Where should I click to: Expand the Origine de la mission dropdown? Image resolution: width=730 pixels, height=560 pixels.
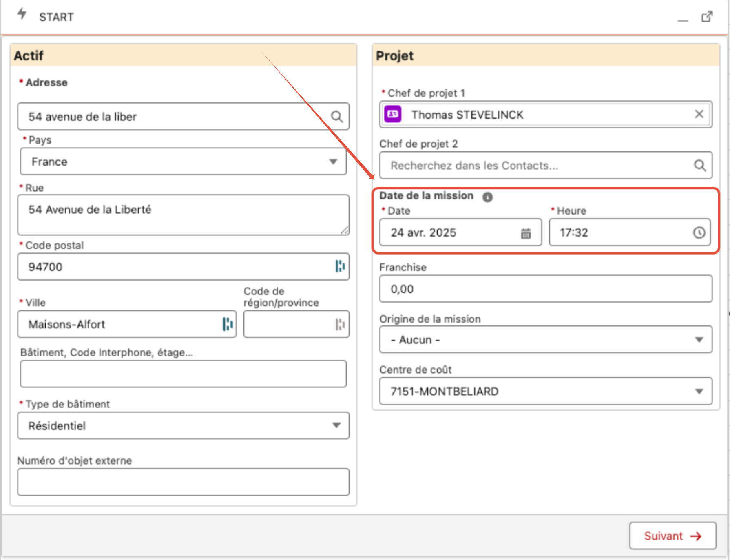click(546, 339)
